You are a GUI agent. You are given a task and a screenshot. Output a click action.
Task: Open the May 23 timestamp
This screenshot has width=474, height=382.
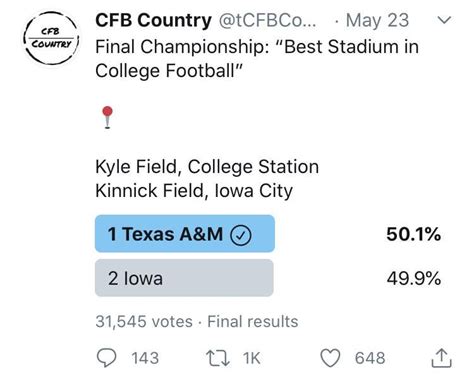377,20
